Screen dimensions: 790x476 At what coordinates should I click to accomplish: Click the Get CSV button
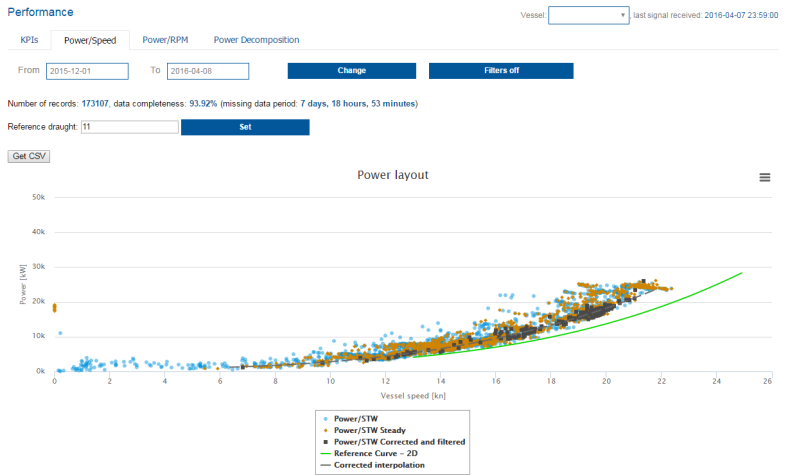click(29, 156)
